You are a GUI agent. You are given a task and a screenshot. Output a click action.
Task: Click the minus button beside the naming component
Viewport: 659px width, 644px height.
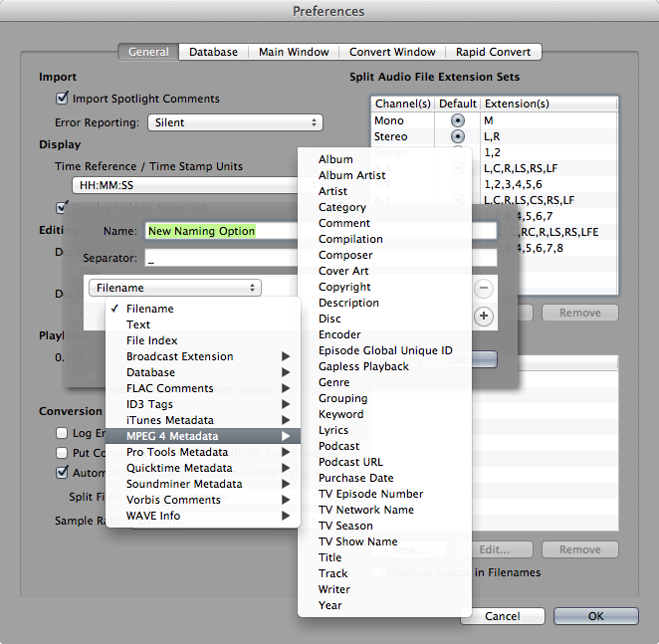484,288
